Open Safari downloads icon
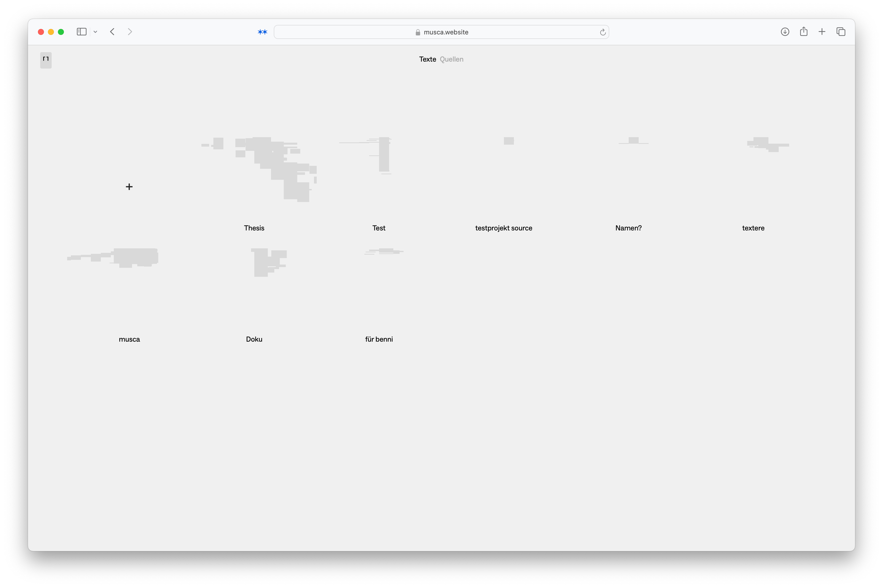Image resolution: width=883 pixels, height=588 pixels. [785, 32]
